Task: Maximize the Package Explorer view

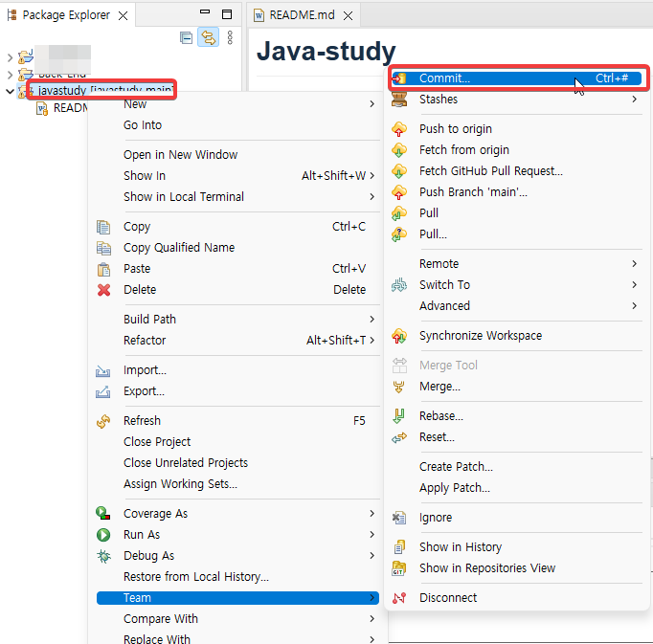Action: tap(227, 14)
